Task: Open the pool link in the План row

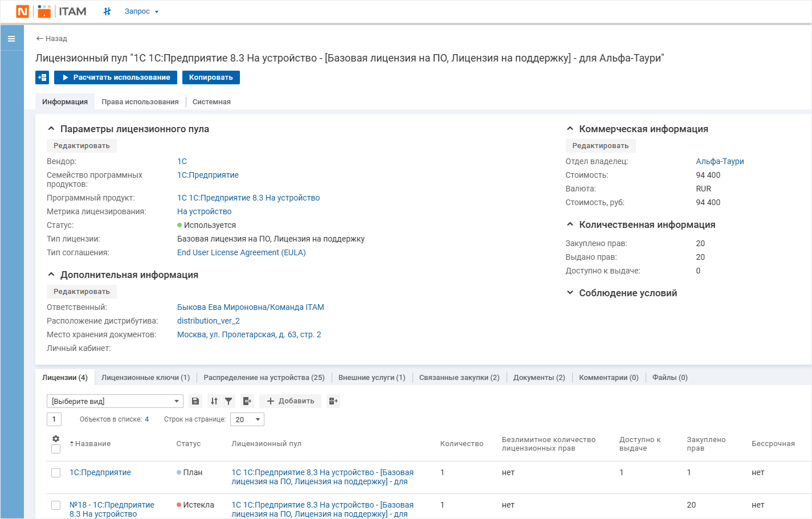Action: (323, 477)
